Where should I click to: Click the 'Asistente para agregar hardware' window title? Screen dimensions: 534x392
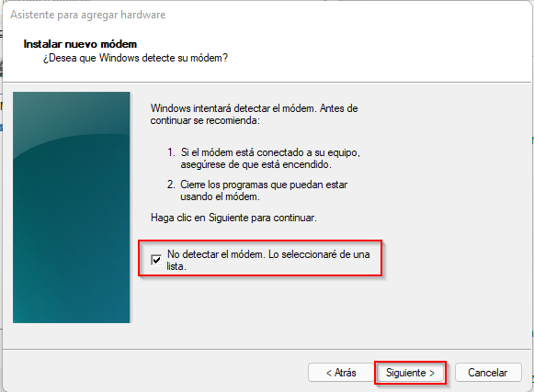pyautogui.click(x=88, y=15)
